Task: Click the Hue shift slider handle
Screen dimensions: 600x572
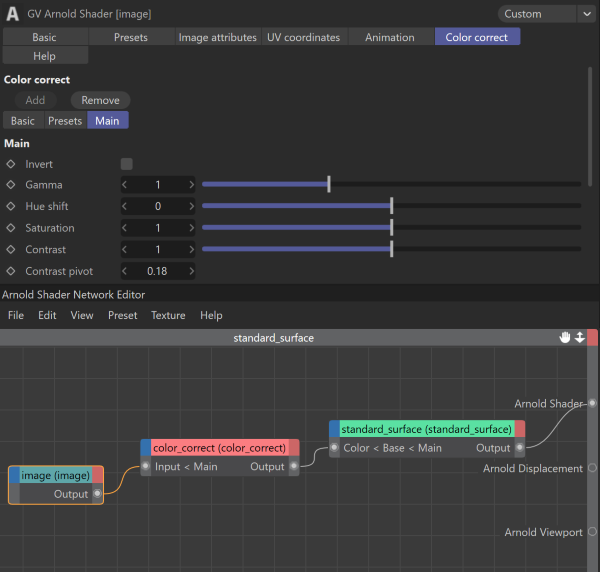Action: (391, 206)
